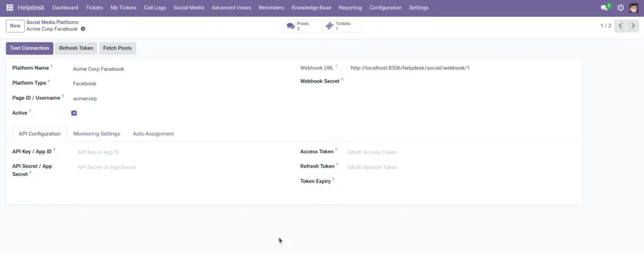The image size is (644, 253).
Task: Show help tooltip for Webhook URL
Action: point(336,66)
